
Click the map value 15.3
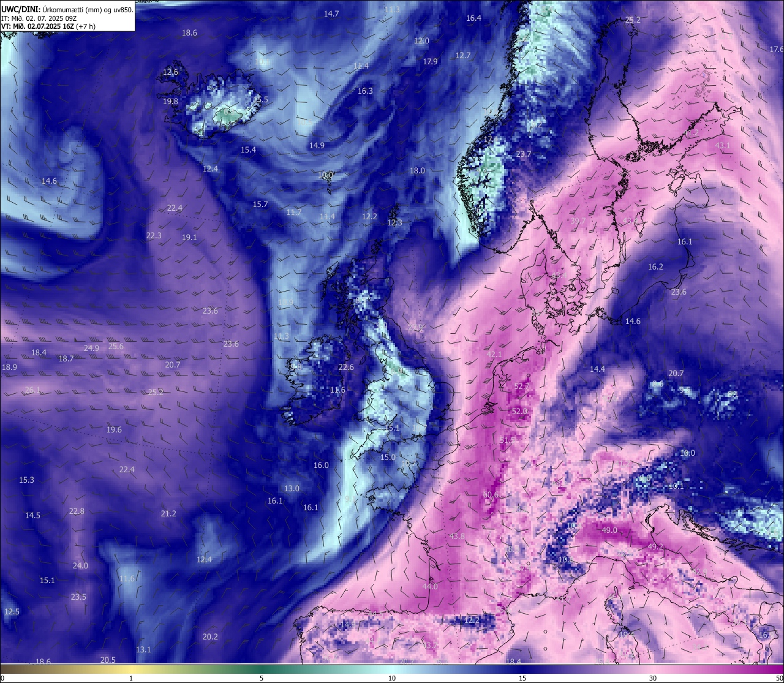point(26,480)
